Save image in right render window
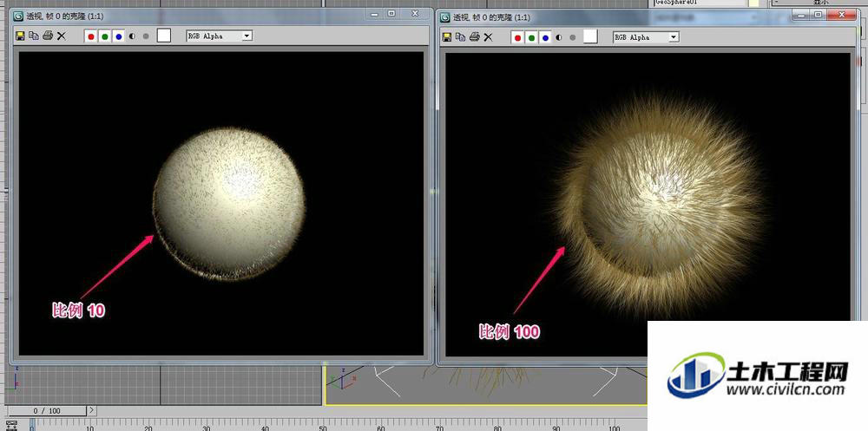 tap(447, 37)
